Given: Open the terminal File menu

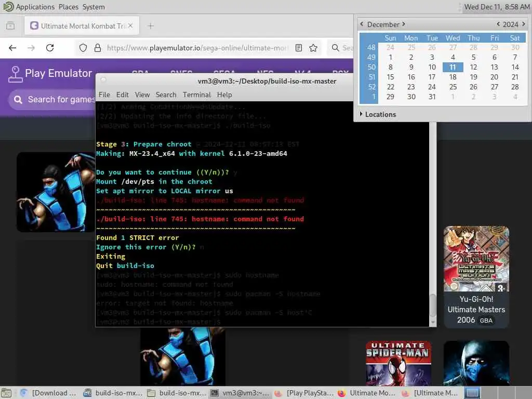Looking at the screenshot, I should pyautogui.click(x=104, y=95).
